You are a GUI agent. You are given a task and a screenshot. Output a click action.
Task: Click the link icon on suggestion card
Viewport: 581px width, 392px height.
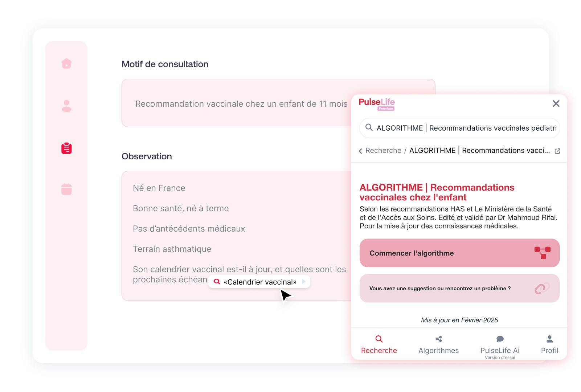[x=542, y=288]
